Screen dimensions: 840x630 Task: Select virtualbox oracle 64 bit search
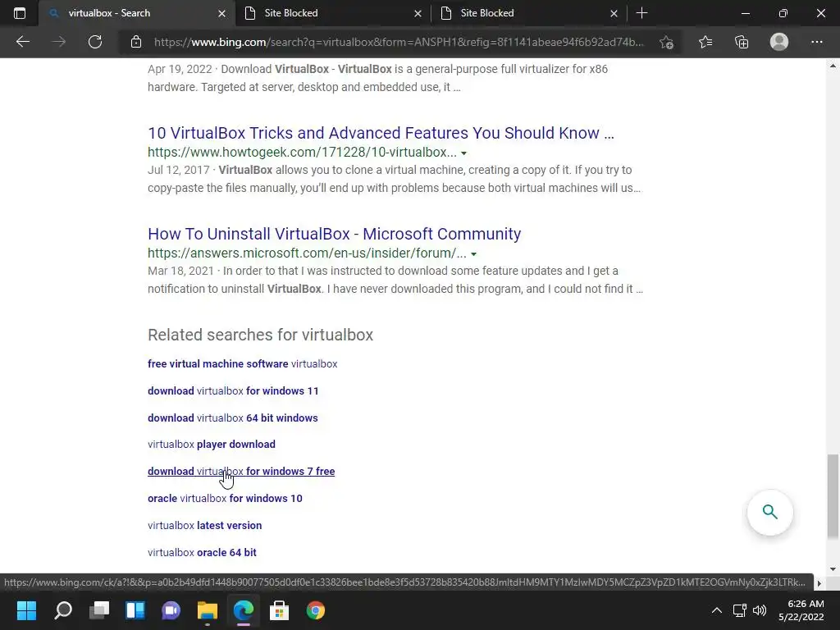202,552
